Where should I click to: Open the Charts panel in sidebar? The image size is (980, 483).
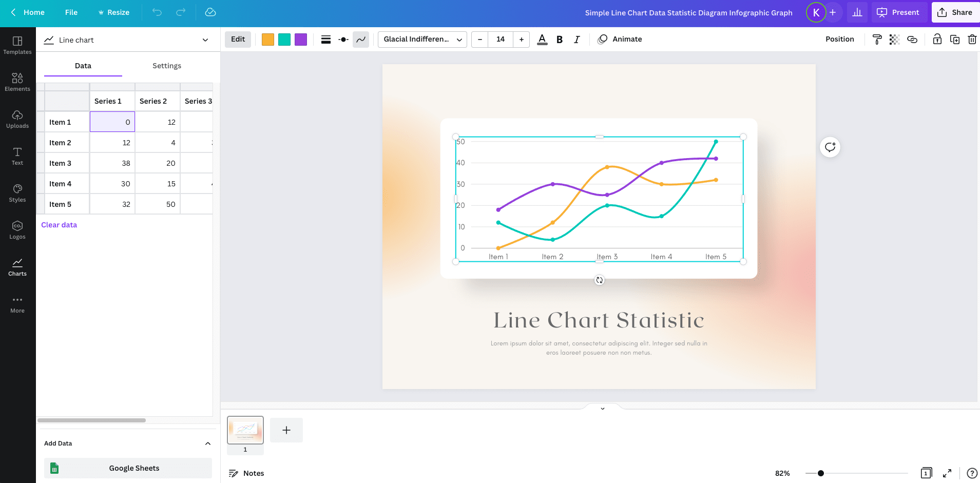point(17,267)
